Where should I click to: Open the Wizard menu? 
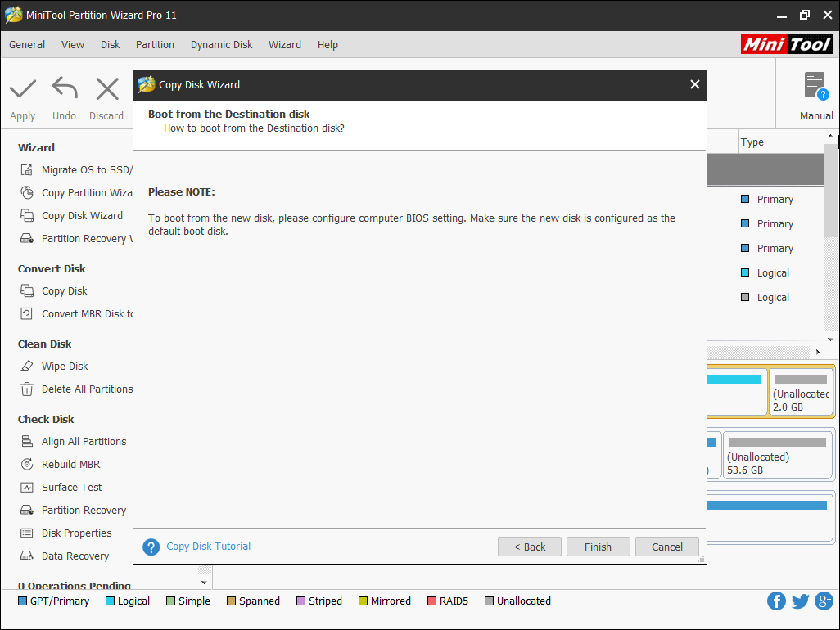pyautogui.click(x=285, y=45)
